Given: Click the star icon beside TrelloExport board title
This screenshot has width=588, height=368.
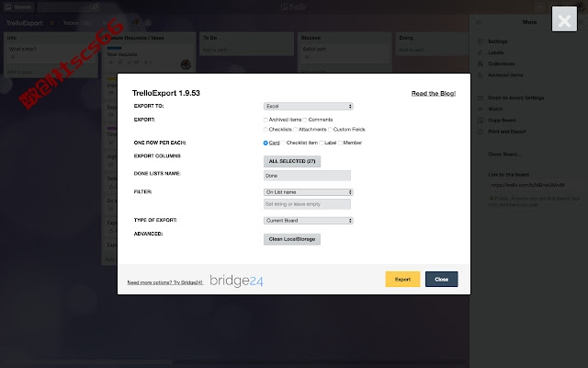Looking at the screenshot, I should pyautogui.click(x=52, y=23).
